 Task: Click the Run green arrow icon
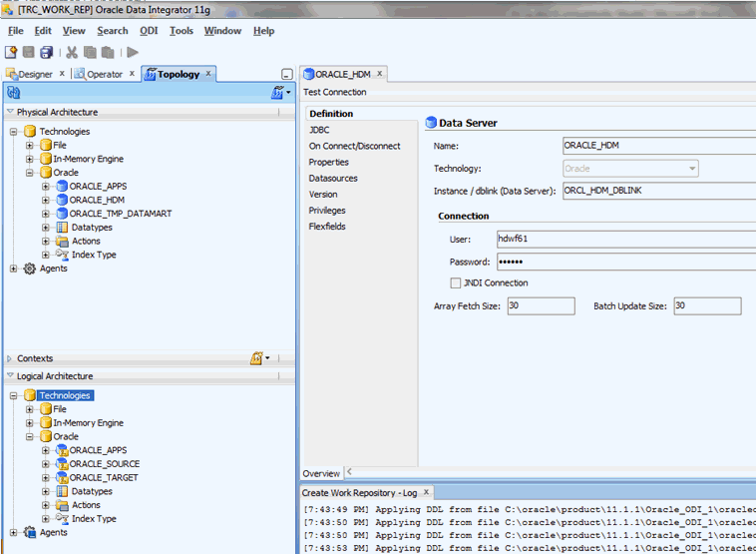point(133,52)
